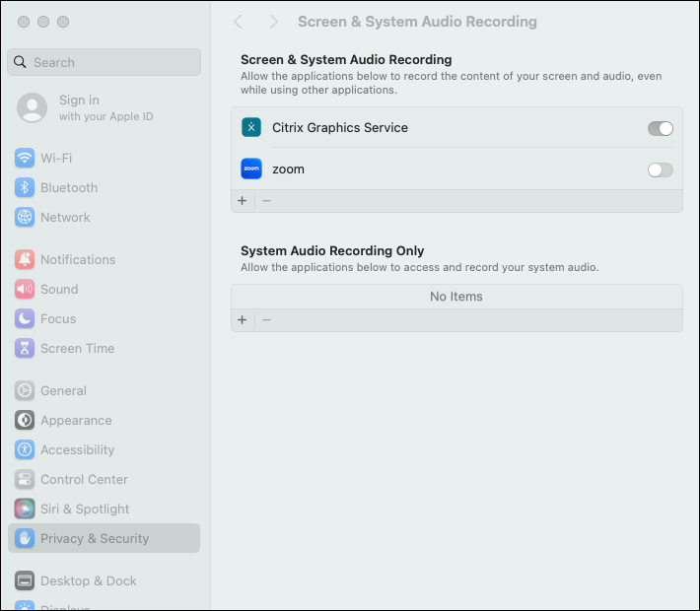Open Accessibility settings pane
Image resolution: width=700 pixels, height=611 pixels.
point(77,449)
